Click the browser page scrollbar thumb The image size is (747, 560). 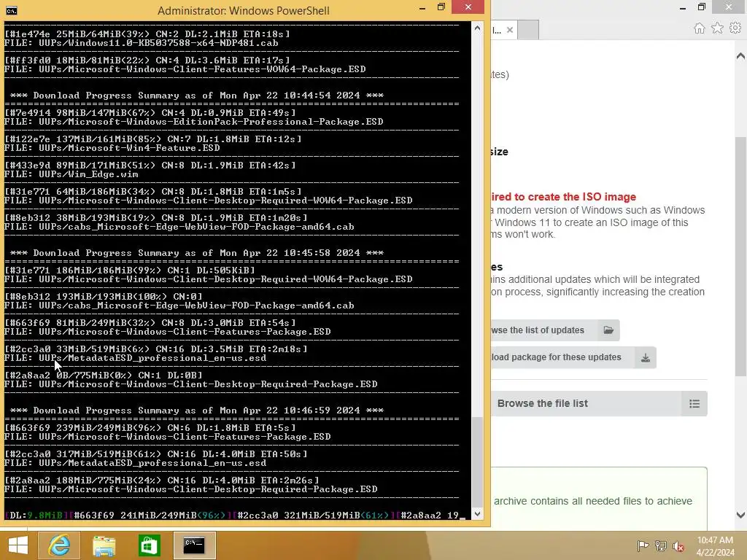coord(740,256)
